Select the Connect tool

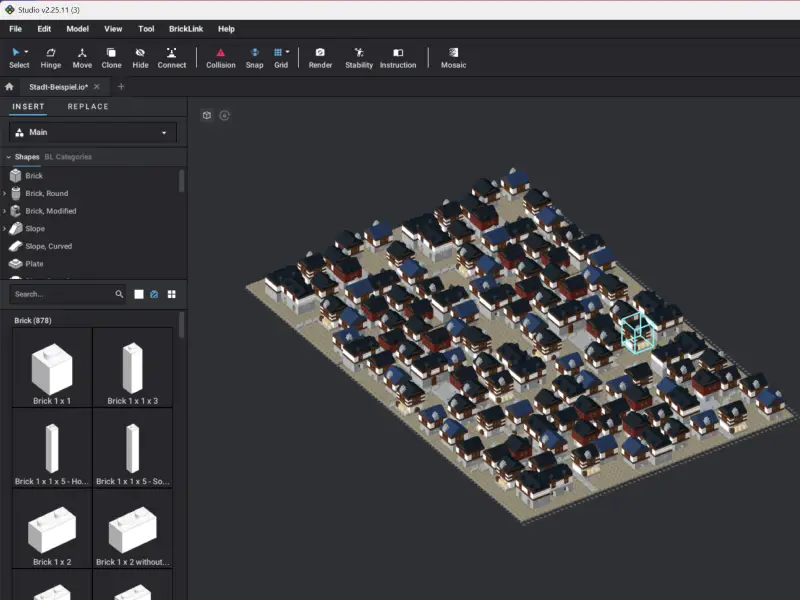tap(171, 57)
